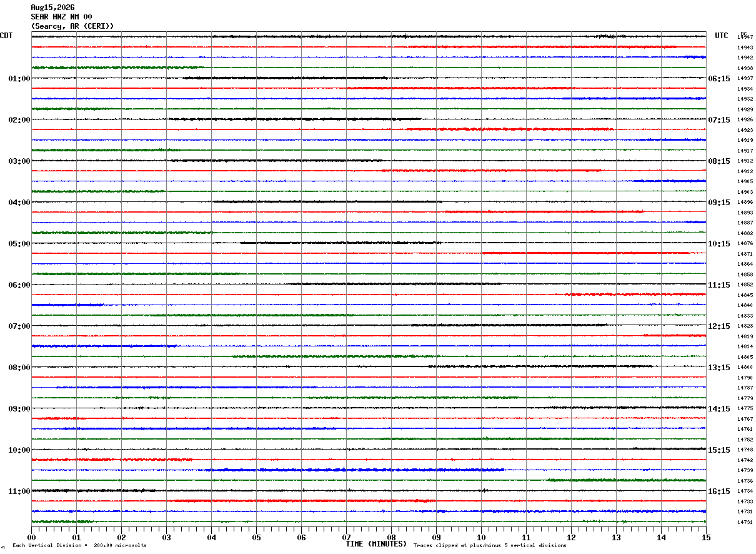Click the UTC timezone label
The width and height of the screenshot is (756, 554).
[722, 36]
